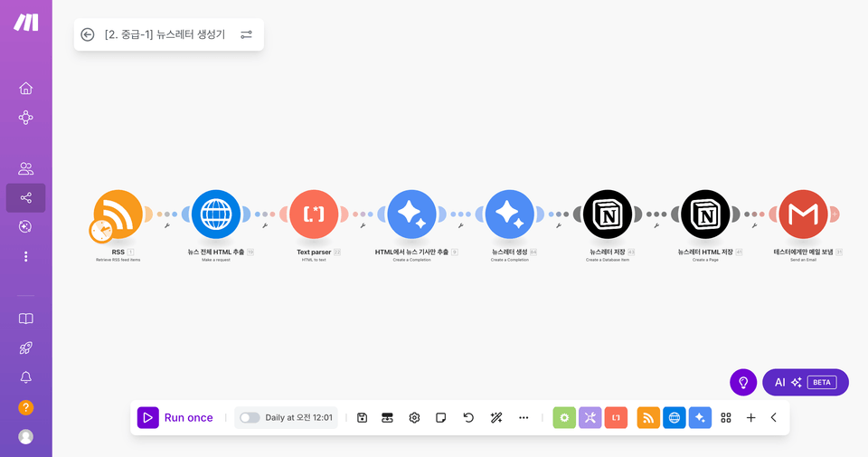The image size is (868, 457).
Task: Save the scenario with disk icon
Action: [x=362, y=418]
